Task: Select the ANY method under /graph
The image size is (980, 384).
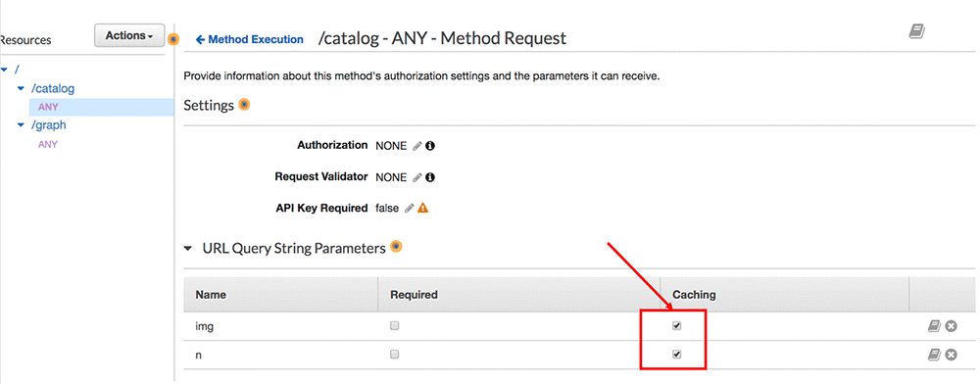Action: pyautogui.click(x=48, y=144)
